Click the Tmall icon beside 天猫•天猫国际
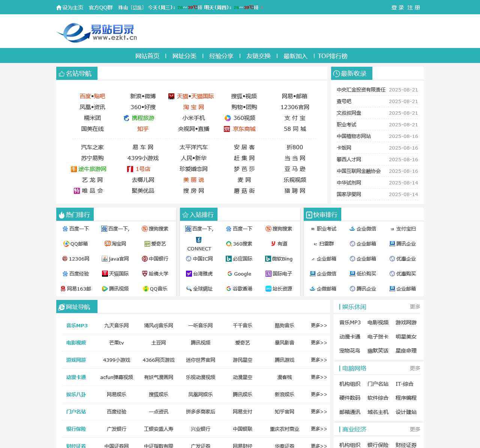 coord(171,96)
